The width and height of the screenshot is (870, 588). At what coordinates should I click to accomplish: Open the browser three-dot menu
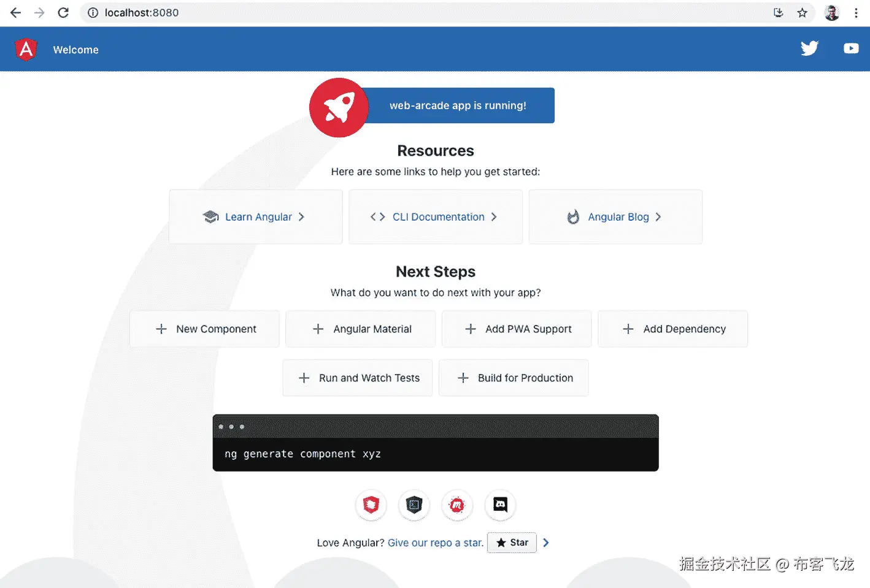(x=856, y=12)
